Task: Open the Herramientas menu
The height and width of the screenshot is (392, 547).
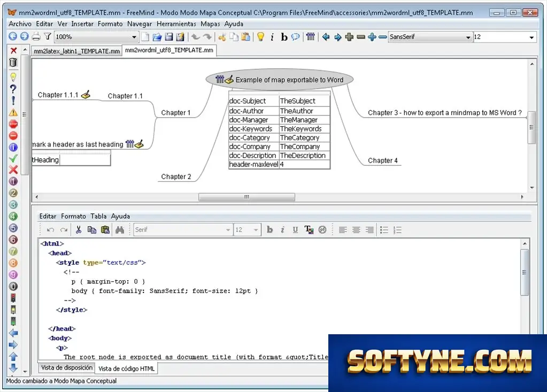Action: pos(176,24)
